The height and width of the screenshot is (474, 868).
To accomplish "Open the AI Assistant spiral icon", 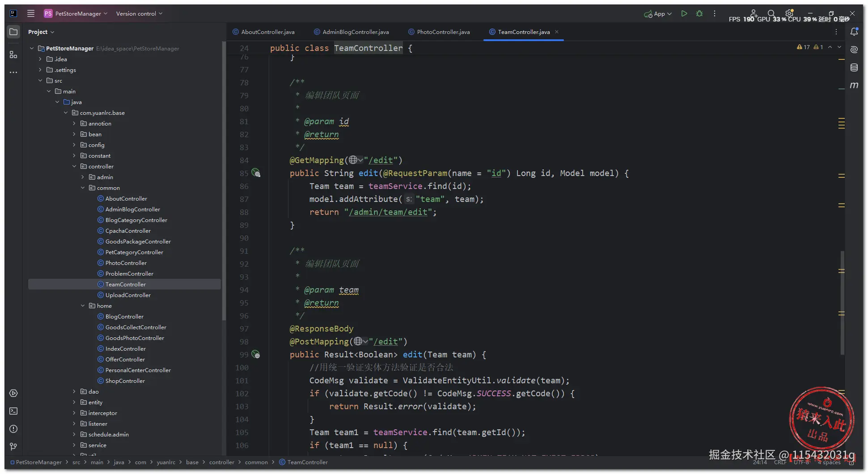I will [854, 50].
